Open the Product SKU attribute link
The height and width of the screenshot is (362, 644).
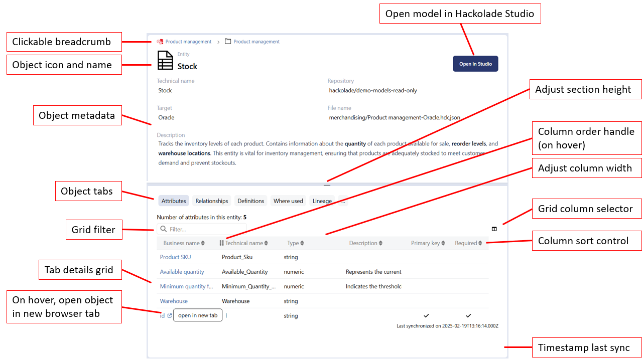[x=175, y=257]
